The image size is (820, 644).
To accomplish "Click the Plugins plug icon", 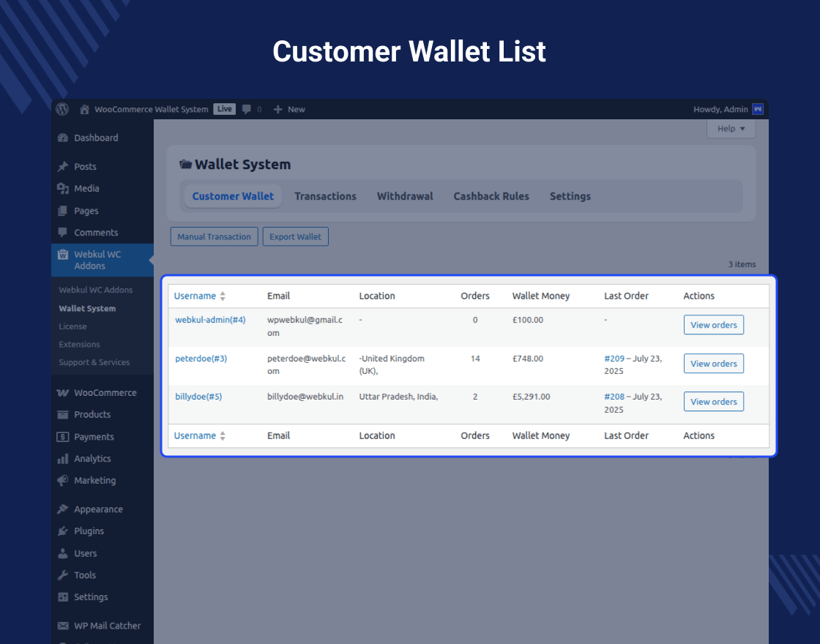I will [x=63, y=531].
